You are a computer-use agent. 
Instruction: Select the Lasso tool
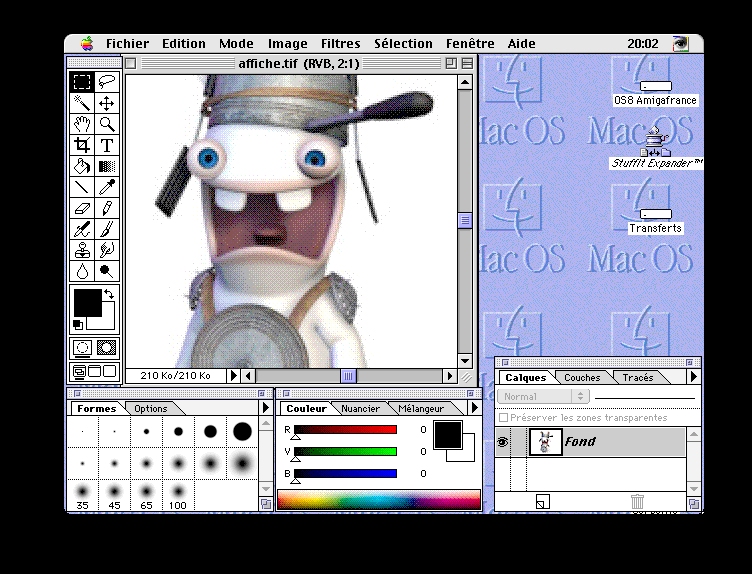(x=106, y=82)
